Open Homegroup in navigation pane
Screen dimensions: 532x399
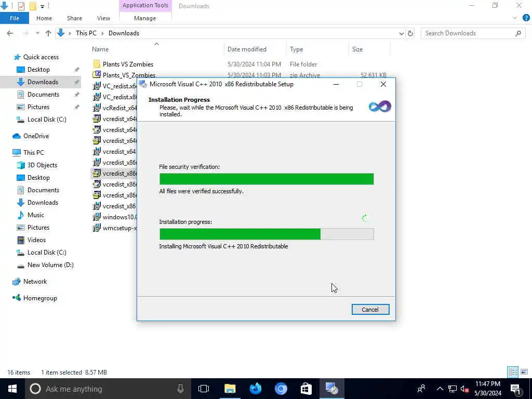(x=39, y=298)
